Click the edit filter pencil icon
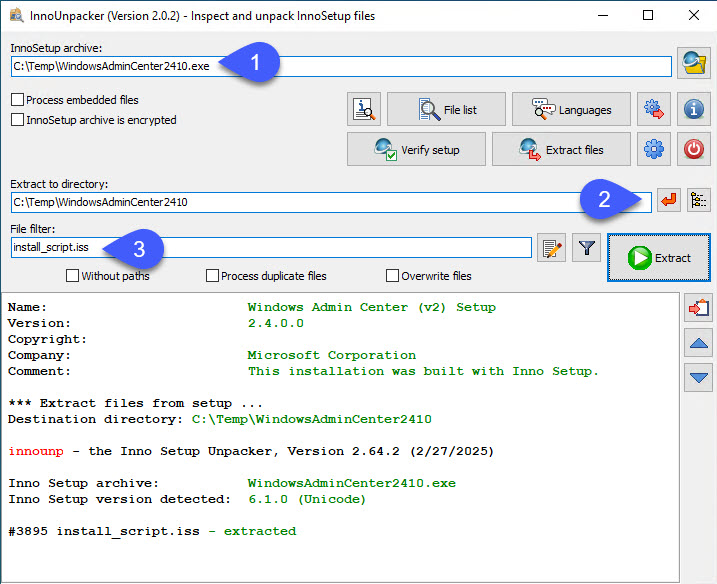The width and height of the screenshot is (717, 584). [x=550, y=249]
